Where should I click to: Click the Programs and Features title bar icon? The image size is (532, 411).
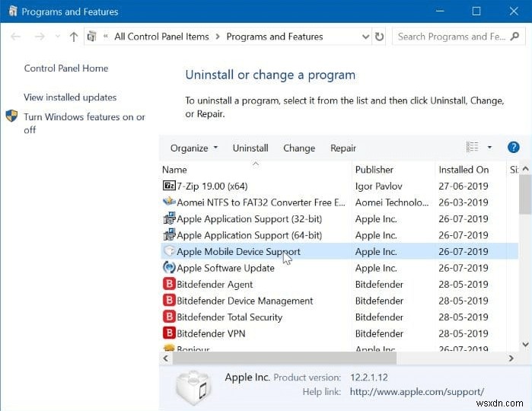coord(12,11)
